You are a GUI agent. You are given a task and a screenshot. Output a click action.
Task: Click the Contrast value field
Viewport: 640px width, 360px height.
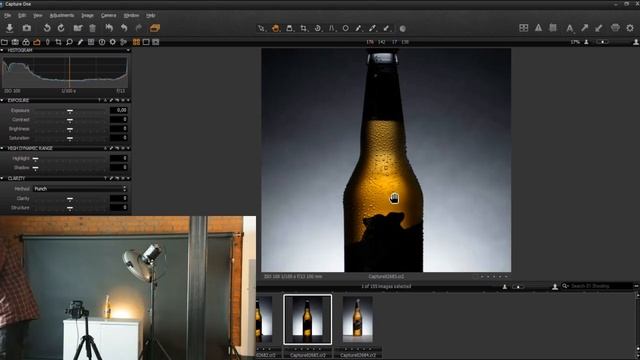point(119,120)
